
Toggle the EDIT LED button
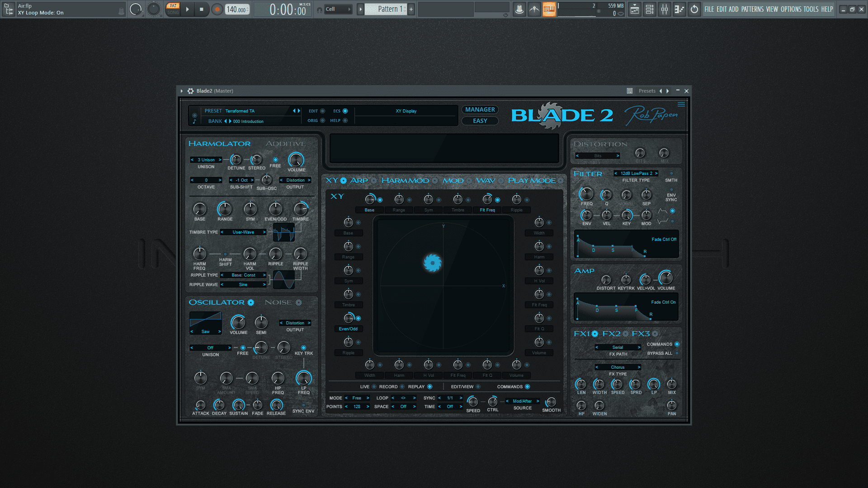[322, 111]
